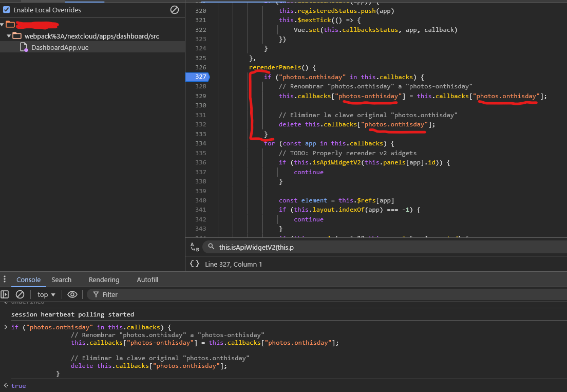Viewport: 567px width, 392px height.
Task: Switch to the Search drawer tab
Action: (61, 279)
